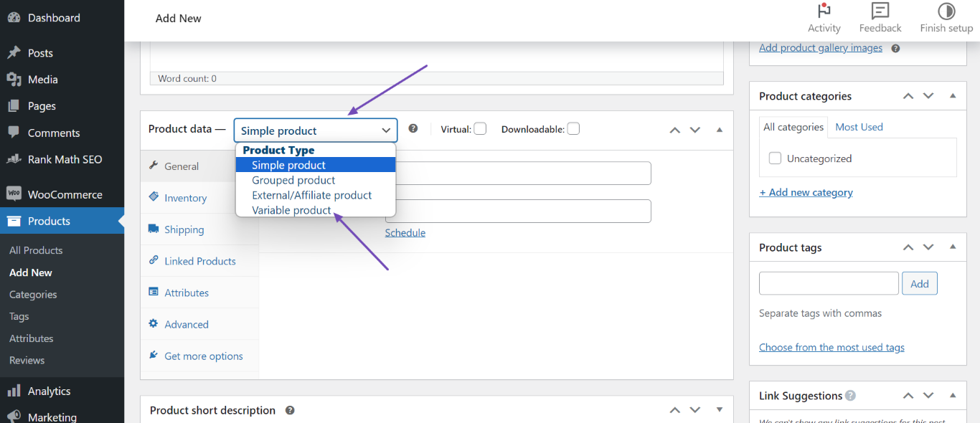The image size is (980, 423).
Task: Click the Posts pushpin icon
Action: [x=14, y=53]
